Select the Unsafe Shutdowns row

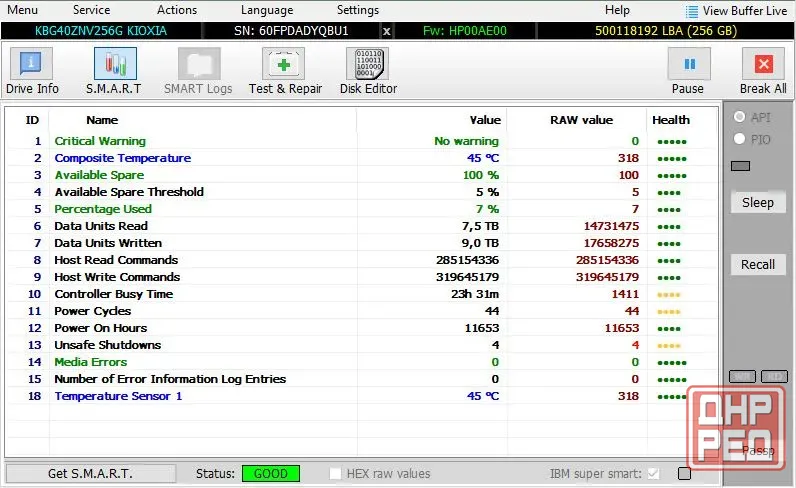pos(361,345)
